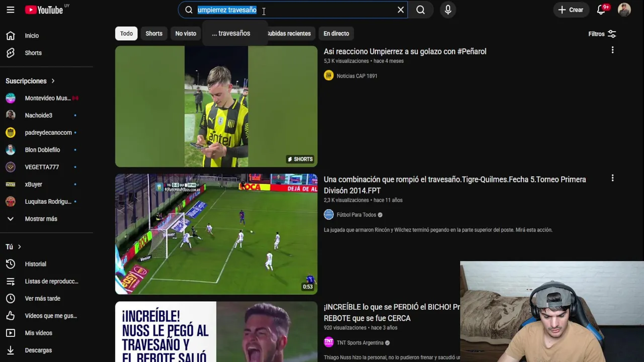Select the Todo filter chip

point(126,34)
